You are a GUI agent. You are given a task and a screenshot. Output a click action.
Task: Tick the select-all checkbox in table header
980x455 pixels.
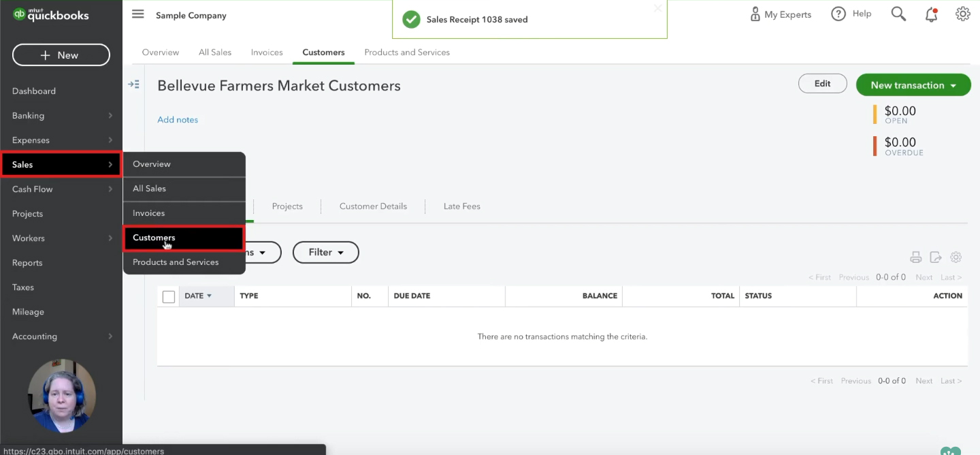[x=169, y=296]
